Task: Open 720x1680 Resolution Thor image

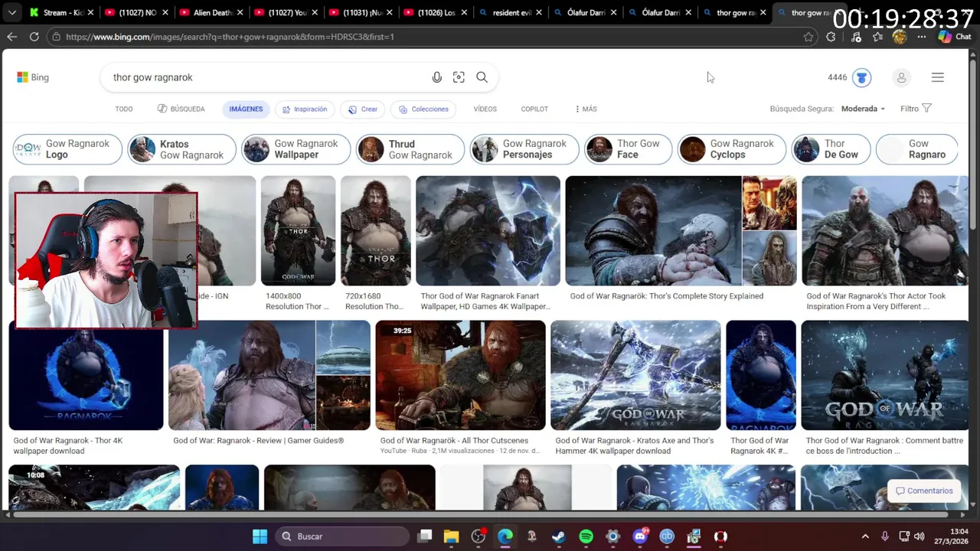Action: point(375,231)
